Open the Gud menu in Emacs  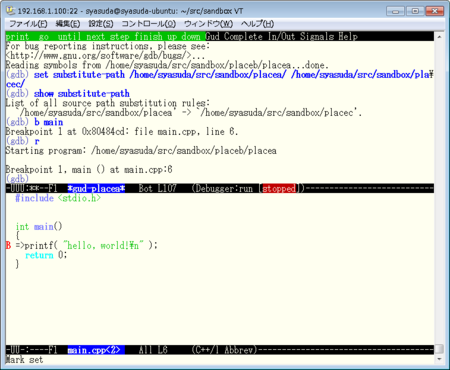[x=212, y=36]
